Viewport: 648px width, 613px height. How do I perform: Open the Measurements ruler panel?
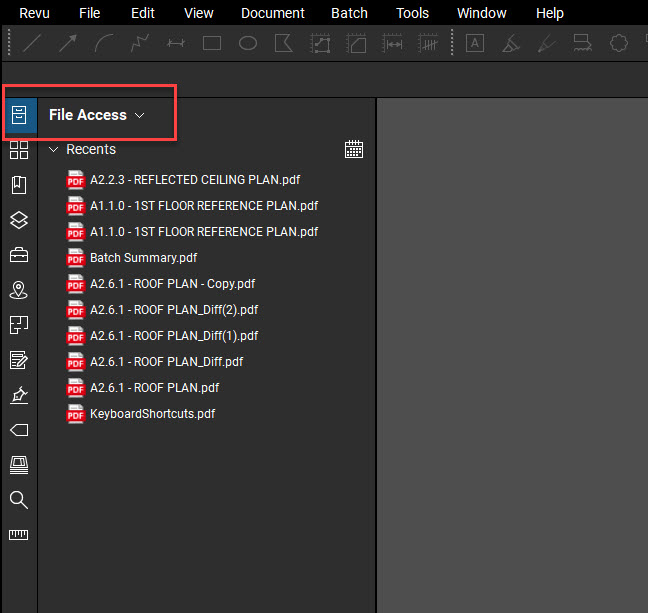point(19,535)
